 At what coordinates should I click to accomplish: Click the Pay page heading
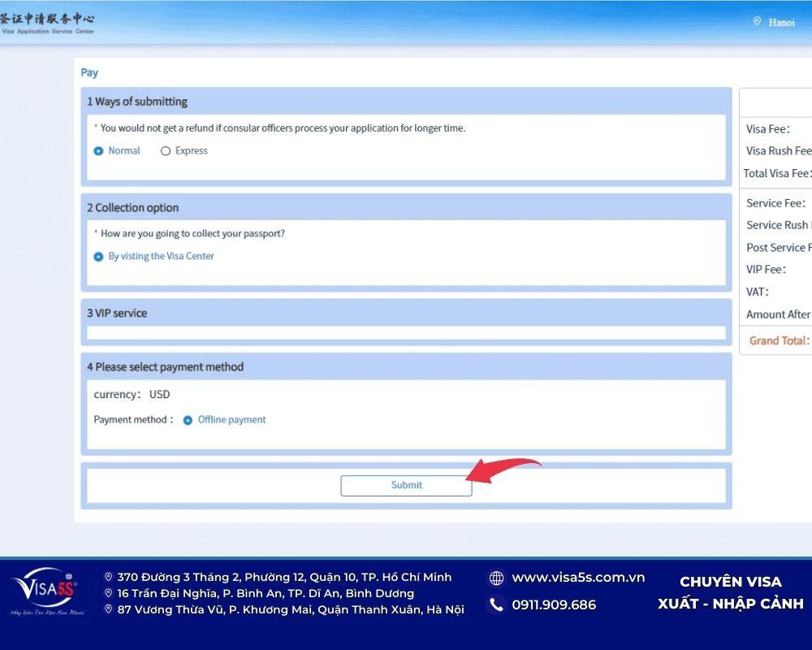point(89,72)
